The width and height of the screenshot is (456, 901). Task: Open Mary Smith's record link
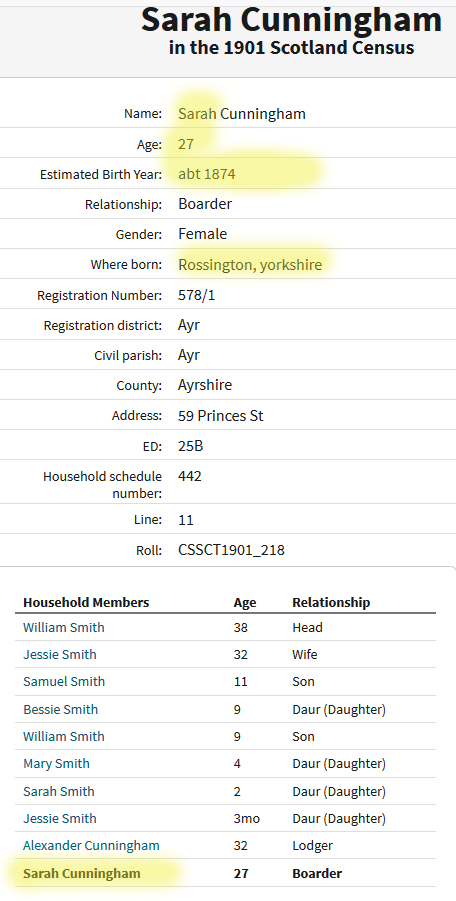tap(56, 764)
